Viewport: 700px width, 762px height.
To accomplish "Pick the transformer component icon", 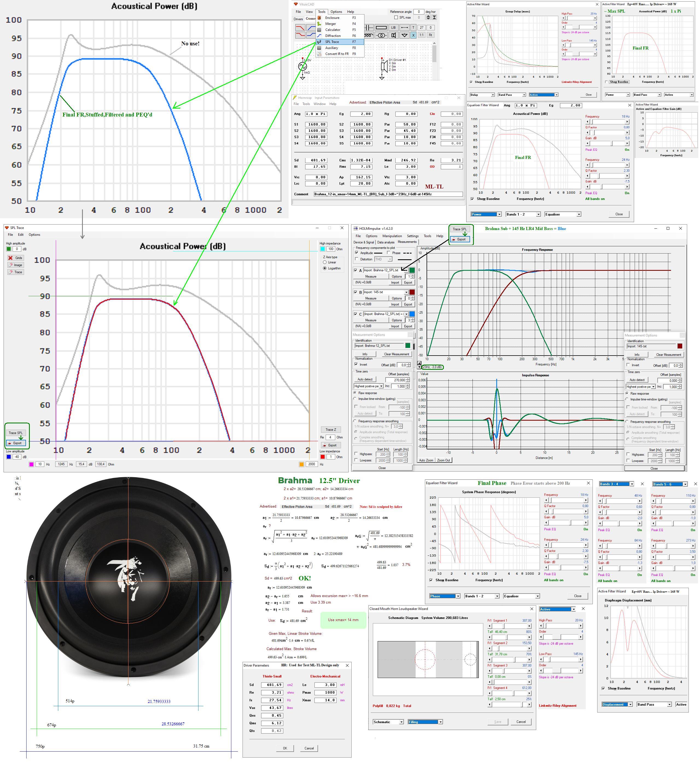I will 381,35.
